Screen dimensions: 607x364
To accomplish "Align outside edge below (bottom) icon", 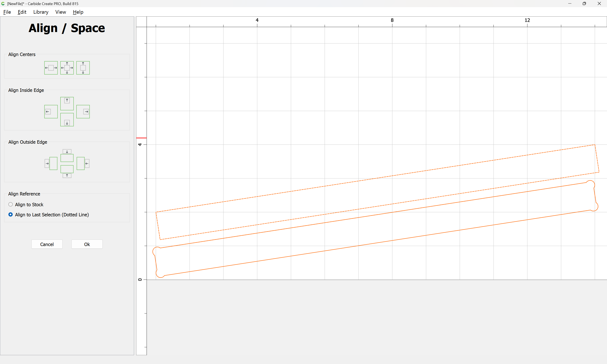I will (x=67, y=171).
